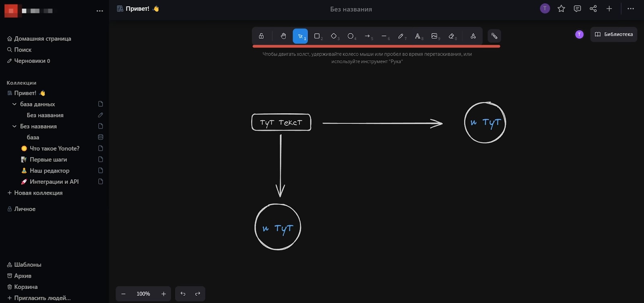Image resolution: width=644 pixels, height=303 pixels.
Task: Open 'Что такое Yonote?' document
Action: click(54, 148)
